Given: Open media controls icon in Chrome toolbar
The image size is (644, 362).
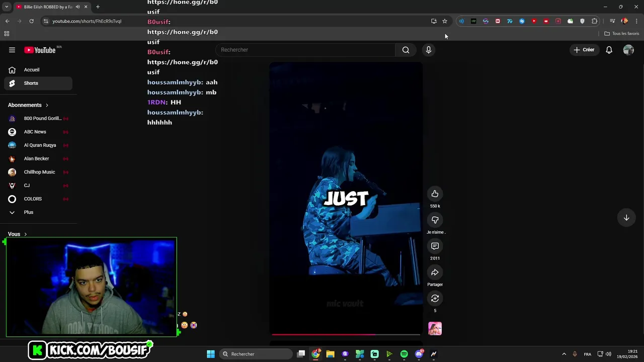Looking at the screenshot, I should click(612, 21).
